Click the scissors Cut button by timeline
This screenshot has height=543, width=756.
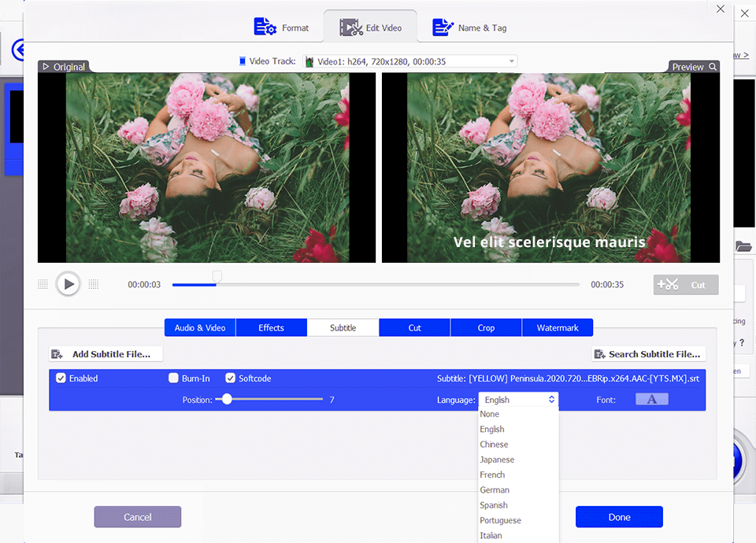pyautogui.click(x=686, y=285)
